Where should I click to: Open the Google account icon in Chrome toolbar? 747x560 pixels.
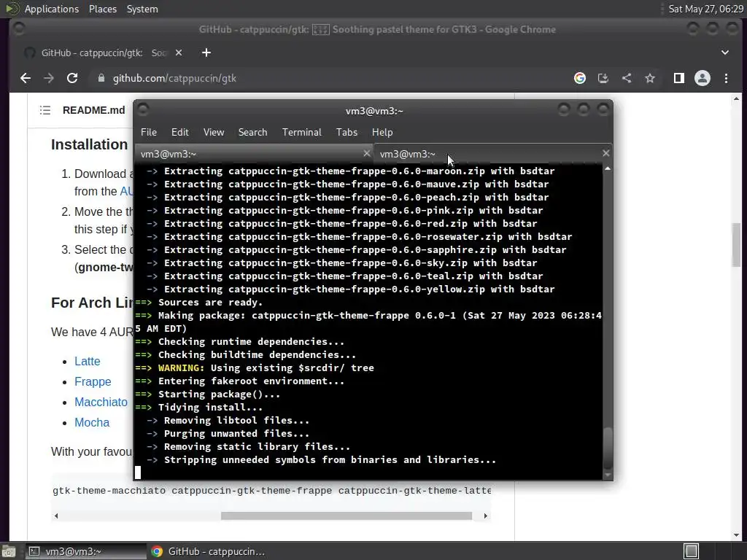click(x=580, y=79)
